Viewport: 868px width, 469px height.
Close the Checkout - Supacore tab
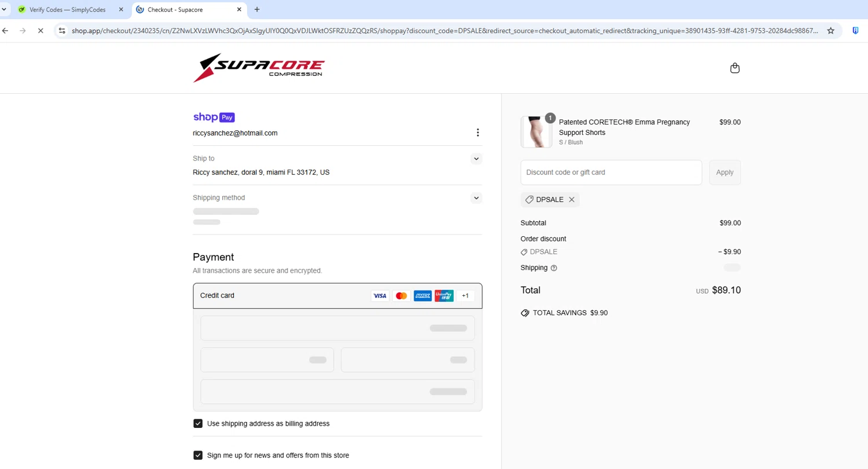(x=238, y=10)
